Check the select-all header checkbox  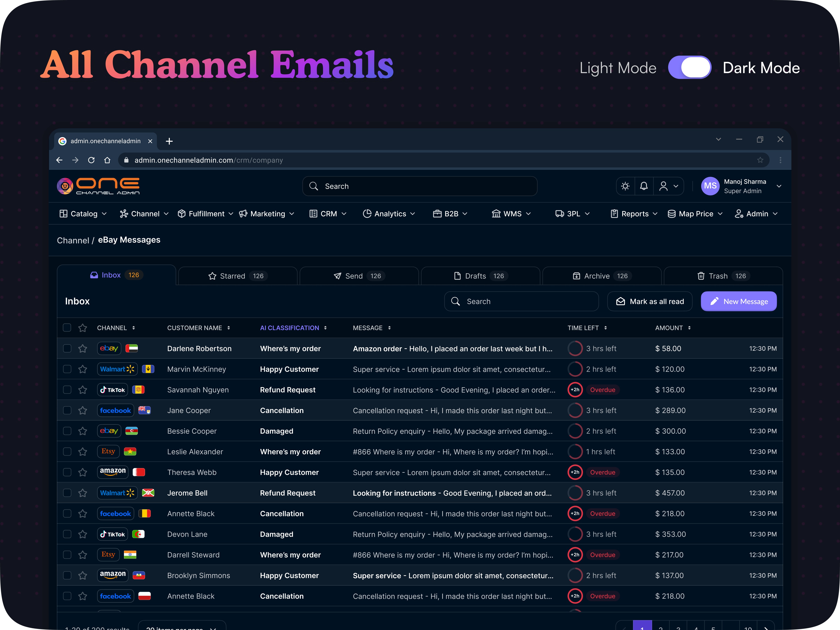click(67, 328)
